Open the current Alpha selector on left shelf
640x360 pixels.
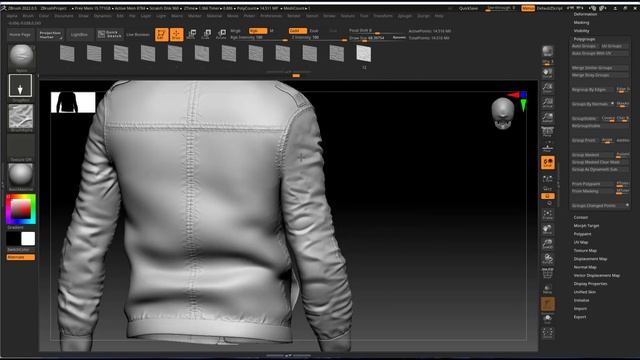pos(21,117)
